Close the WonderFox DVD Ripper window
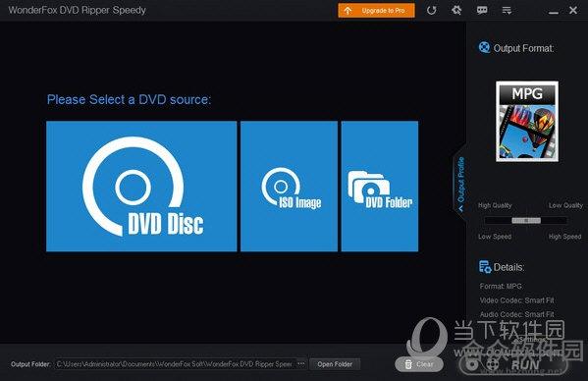This screenshot has height=381, width=588. click(x=573, y=10)
